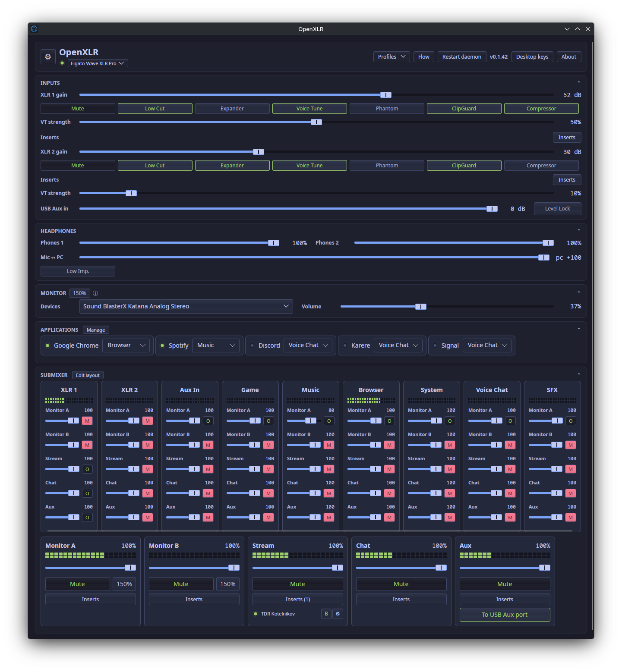Open Stream Inserts (1)

click(x=297, y=600)
